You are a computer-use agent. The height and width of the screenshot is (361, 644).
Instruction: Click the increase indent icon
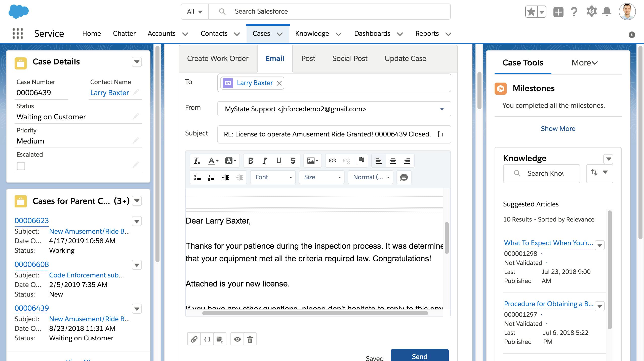coord(225,177)
